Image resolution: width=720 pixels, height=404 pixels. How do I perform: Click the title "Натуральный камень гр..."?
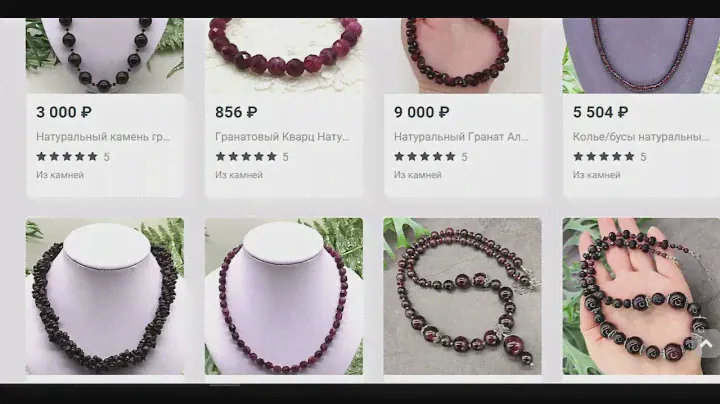(x=103, y=137)
